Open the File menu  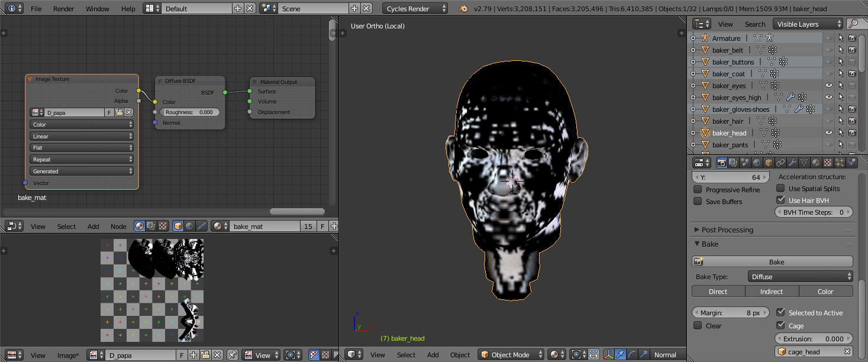(x=36, y=9)
